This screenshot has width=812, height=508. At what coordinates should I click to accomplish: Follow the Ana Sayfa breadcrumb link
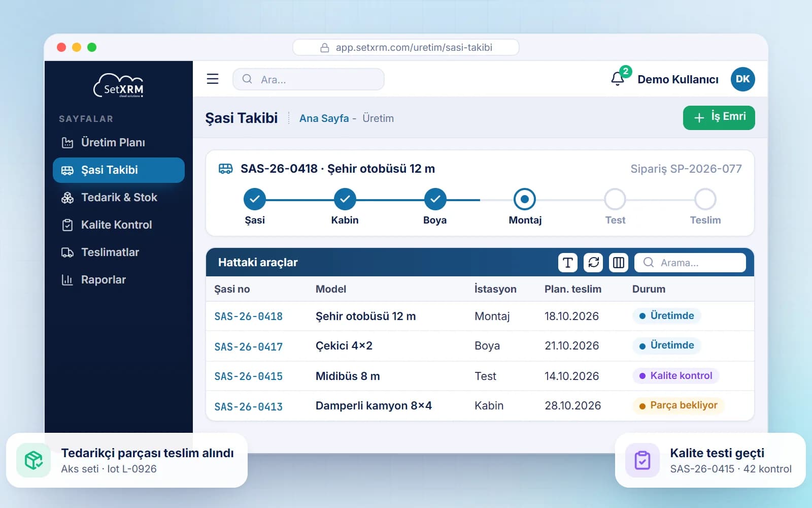pyautogui.click(x=324, y=118)
